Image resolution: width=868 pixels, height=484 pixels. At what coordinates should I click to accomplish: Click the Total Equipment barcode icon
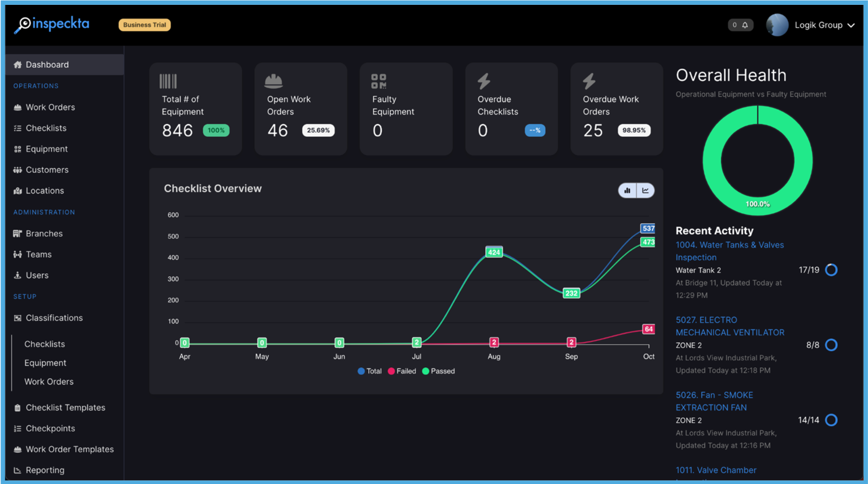coord(168,81)
